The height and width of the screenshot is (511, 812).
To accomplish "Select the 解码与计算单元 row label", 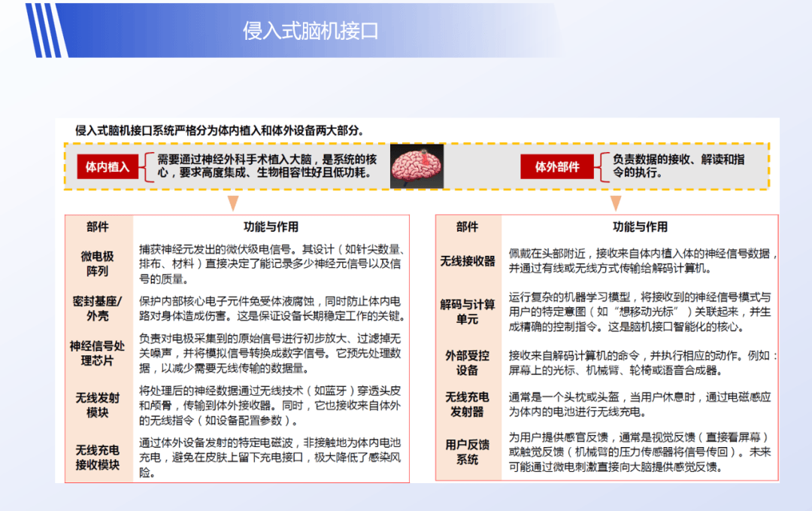I will [467, 312].
